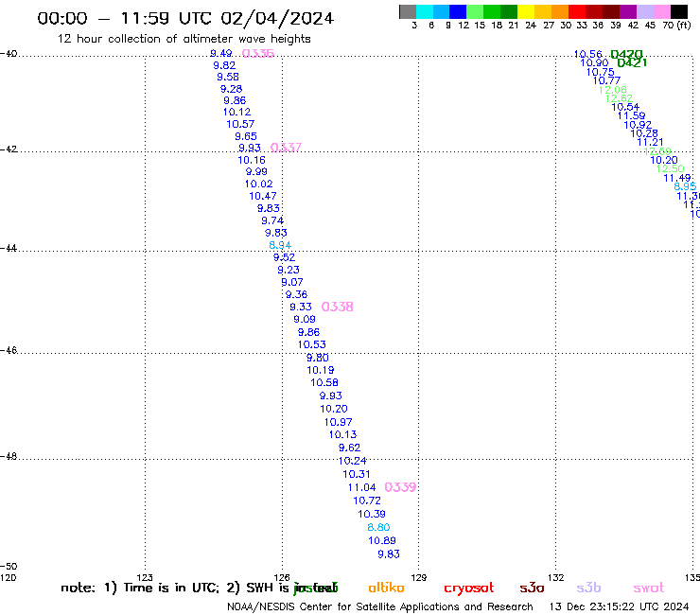Select the altika satellite label

[386, 588]
